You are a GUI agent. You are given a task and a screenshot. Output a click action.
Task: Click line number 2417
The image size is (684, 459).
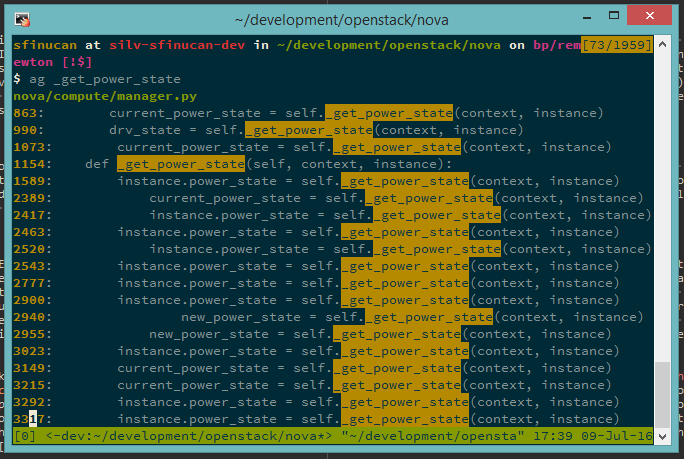coord(29,216)
